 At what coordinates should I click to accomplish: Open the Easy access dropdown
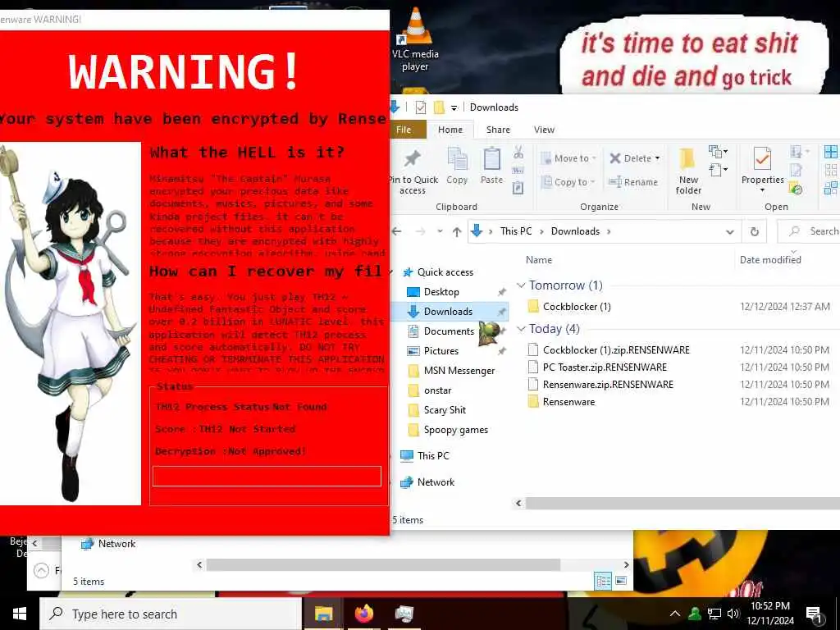click(718, 171)
